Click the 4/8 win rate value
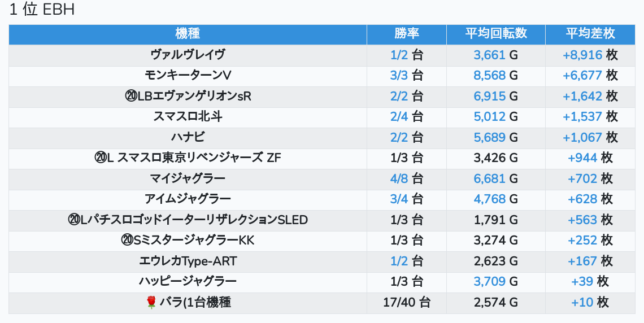The width and height of the screenshot is (644, 323). click(399, 179)
